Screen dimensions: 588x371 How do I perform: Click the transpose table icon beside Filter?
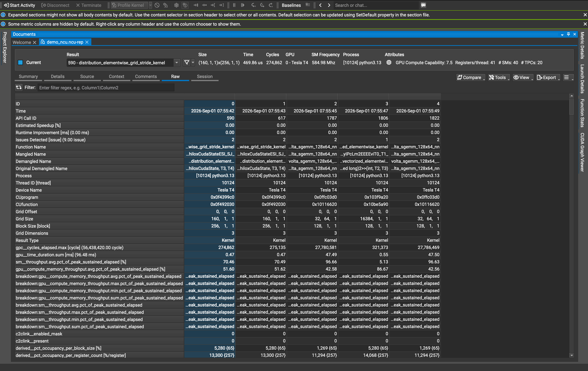pos(19,87)
